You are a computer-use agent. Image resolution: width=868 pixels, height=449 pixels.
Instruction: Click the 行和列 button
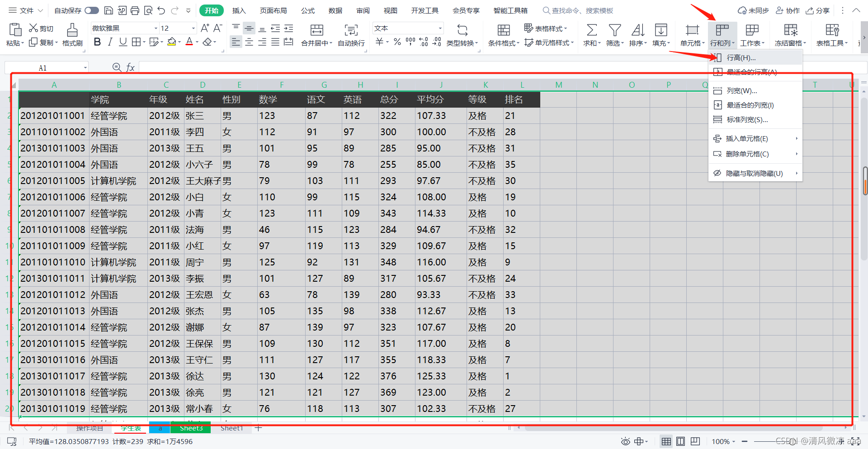722,35
